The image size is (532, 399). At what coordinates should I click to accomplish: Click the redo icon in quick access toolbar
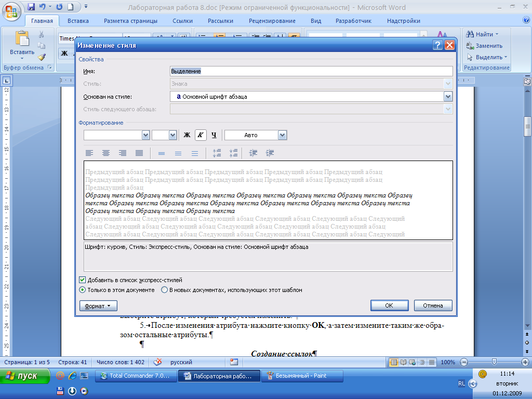tap(59, 7)
